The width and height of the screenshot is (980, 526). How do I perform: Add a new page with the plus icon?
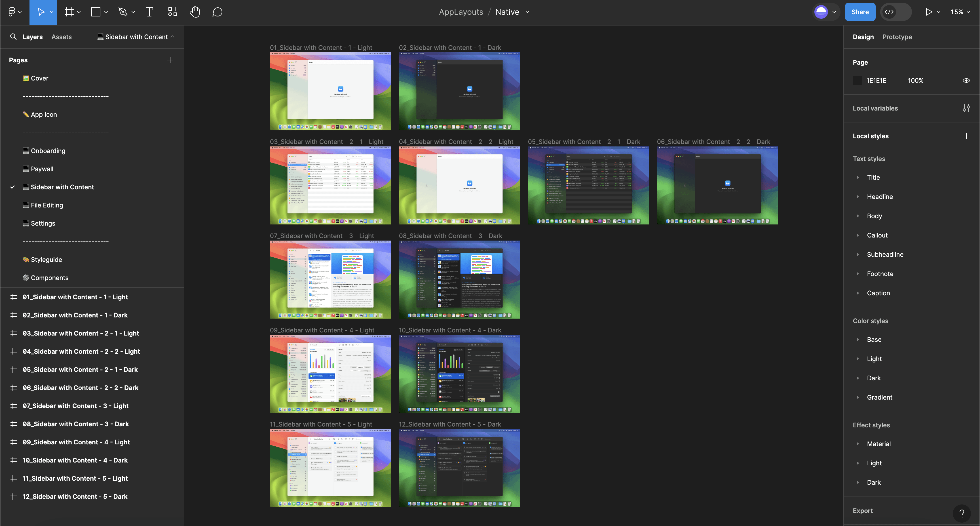point(170,60)
